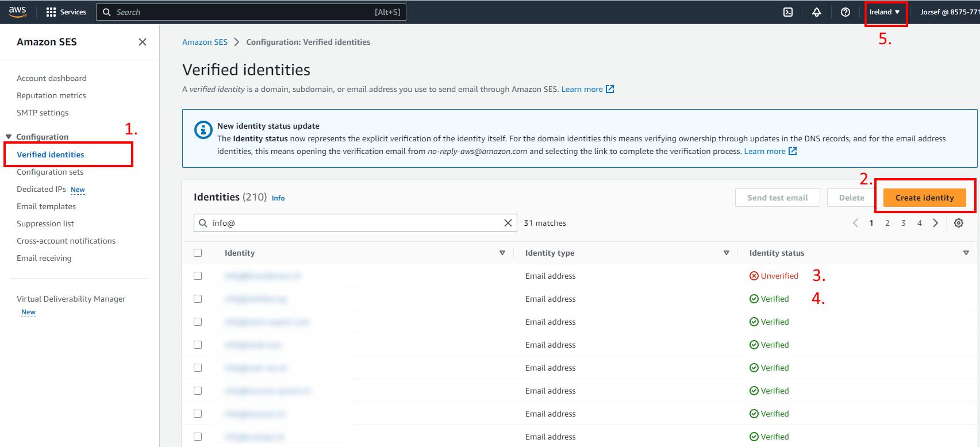Go to page 3 of identities
This screenshot has height=447, width=980.
904,223
